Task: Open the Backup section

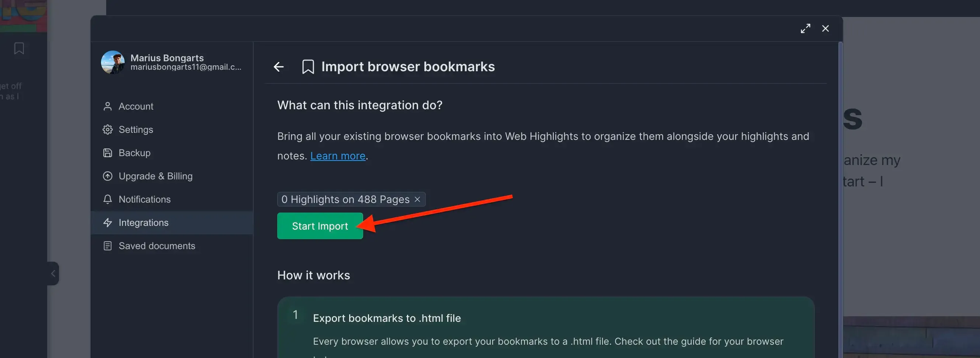Action: 172,153
